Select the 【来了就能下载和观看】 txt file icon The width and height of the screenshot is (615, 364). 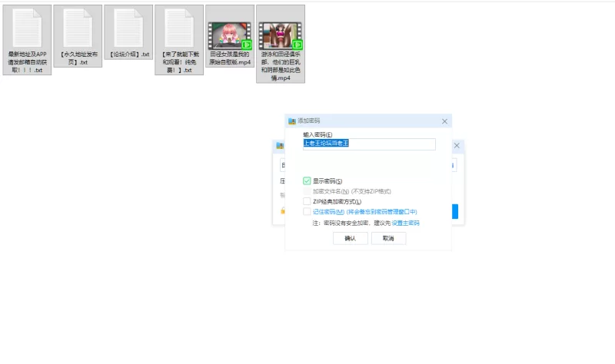pyautogui.click(x=179, y=40)
